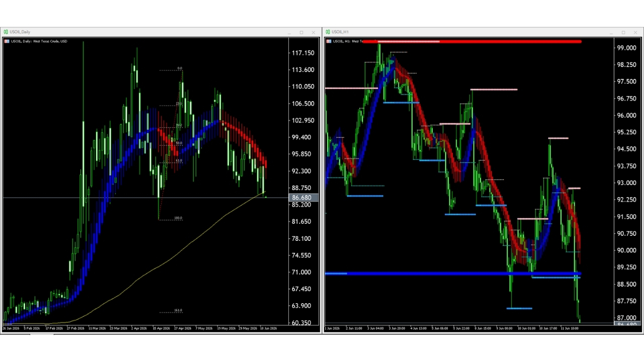The image size is (644, 362).
Task: Click the Fibonacci 161.0 level label
Action: (178, 310)
